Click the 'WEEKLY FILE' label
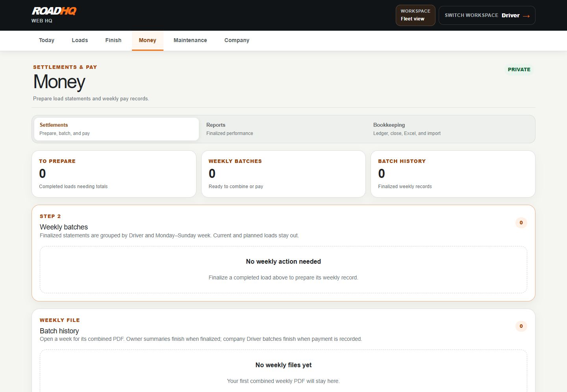Image resolution: width=567 pixels, height=392 pixels. pyautogui.click(x=60, y=320)
